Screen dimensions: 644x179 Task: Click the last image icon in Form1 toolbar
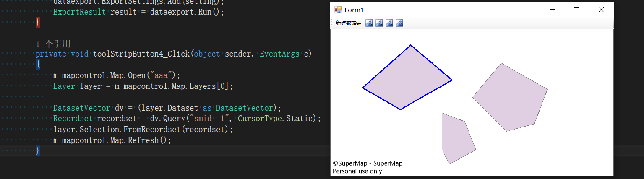click(x=399, y=23)
